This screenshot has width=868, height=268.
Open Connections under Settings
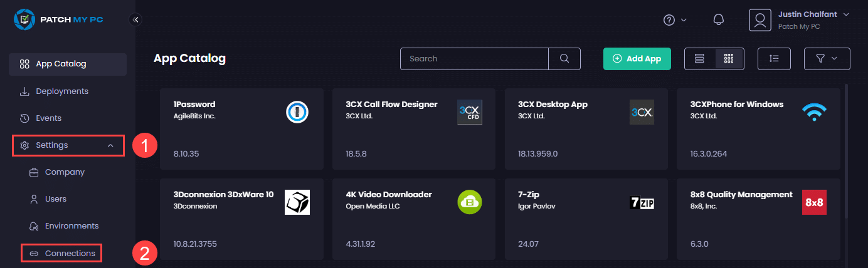tap(70, 254)
